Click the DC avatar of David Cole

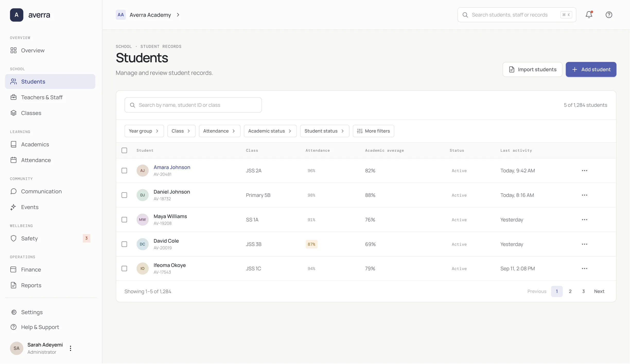(x=142, y=244)
